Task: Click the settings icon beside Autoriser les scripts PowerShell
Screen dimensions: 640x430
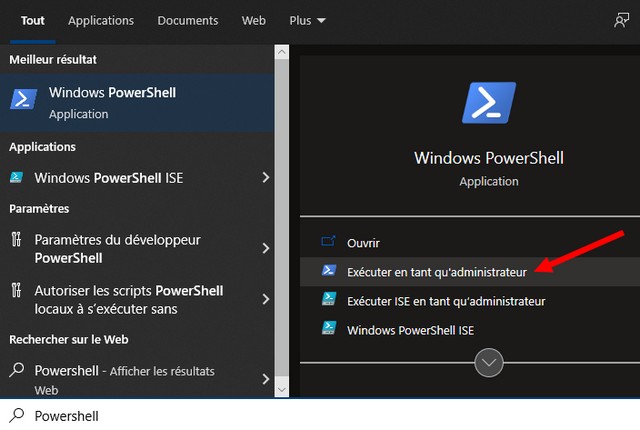Action: click(16, 290)
